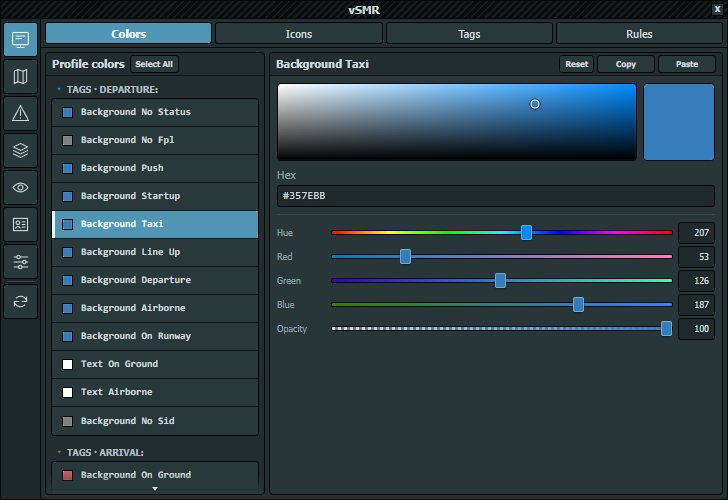Open the map sidebar section

click(20, 77)
